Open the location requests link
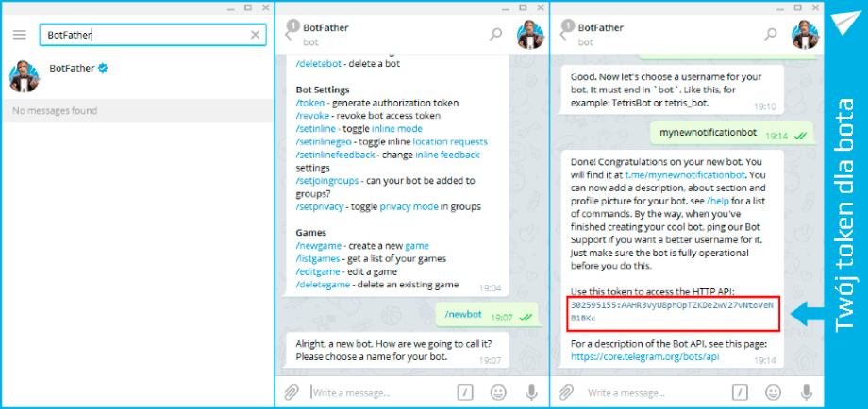 click(x=450, y=141)
